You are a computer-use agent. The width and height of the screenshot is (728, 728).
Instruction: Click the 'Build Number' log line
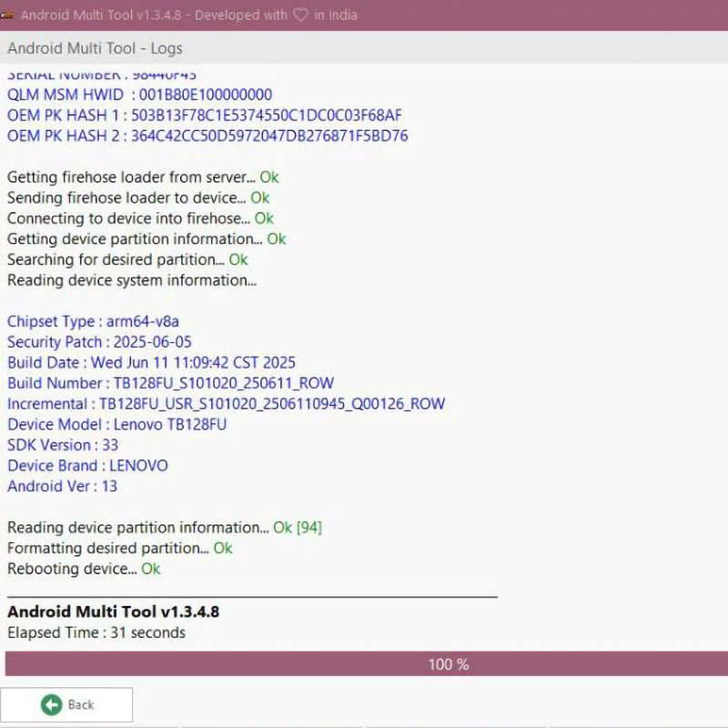pyautogui.click(x=170, y=383)
